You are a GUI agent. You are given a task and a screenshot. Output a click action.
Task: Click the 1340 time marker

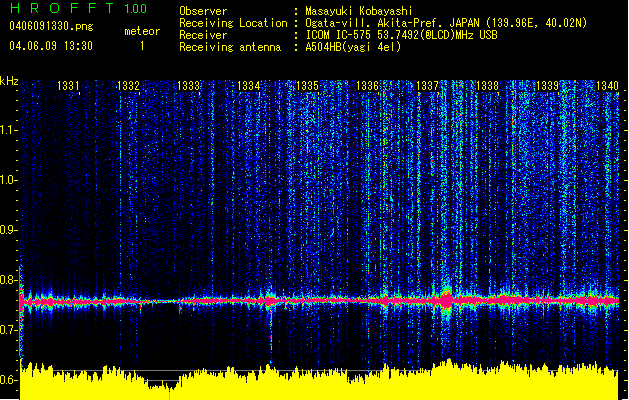pyautogui.click(x=607, y=85)
